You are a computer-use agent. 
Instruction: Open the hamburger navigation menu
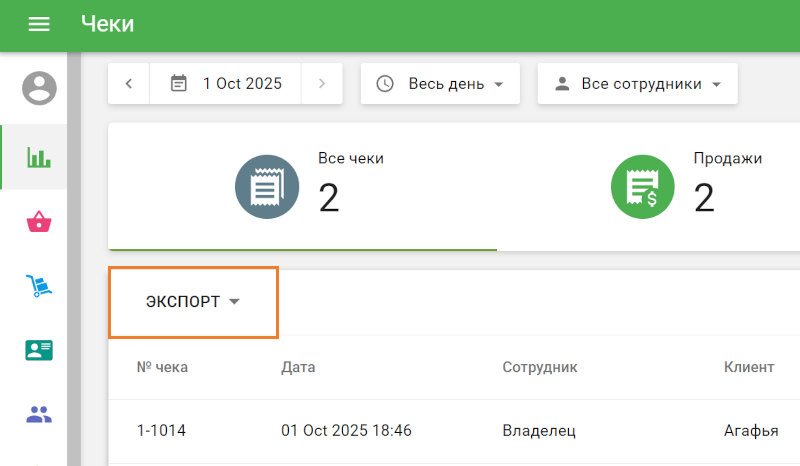39,25
